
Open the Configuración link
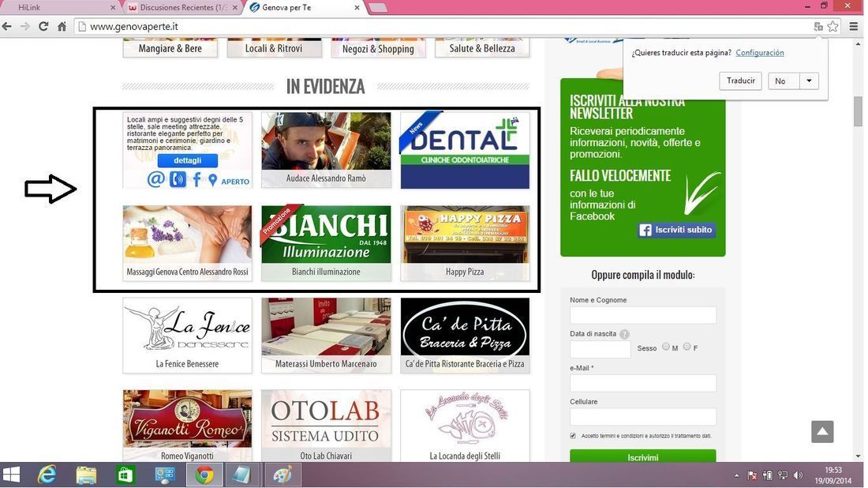click(759, 53)
